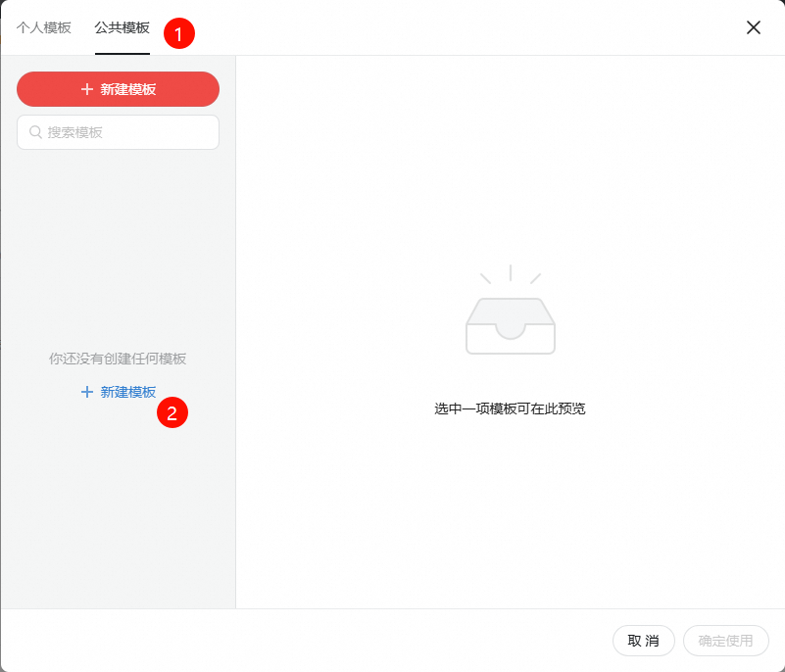Click plus icon on red 新建模板 button
This screenshot has height=672, width=785.
(x=87, y=89)
